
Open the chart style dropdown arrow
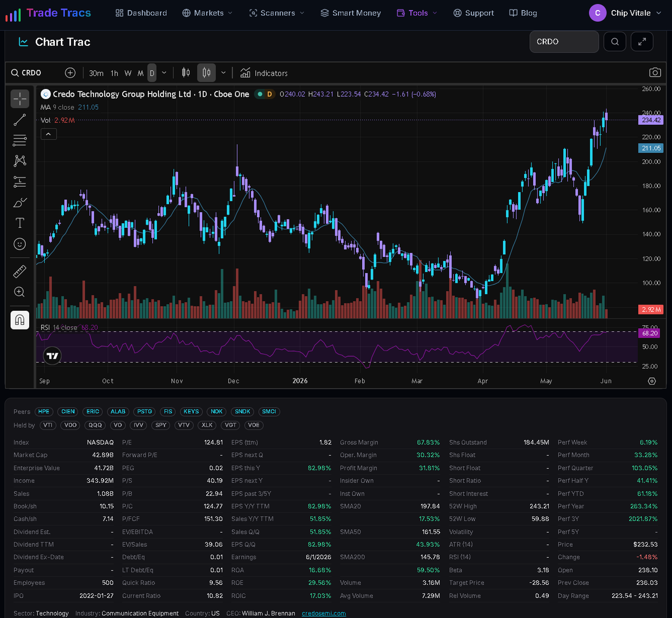pos(223,73)
